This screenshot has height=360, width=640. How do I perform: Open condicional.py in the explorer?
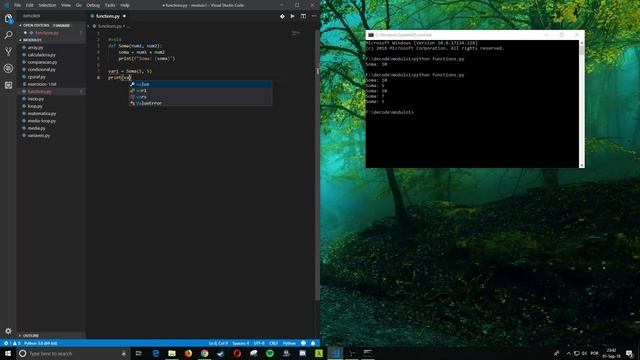(41, 69)
